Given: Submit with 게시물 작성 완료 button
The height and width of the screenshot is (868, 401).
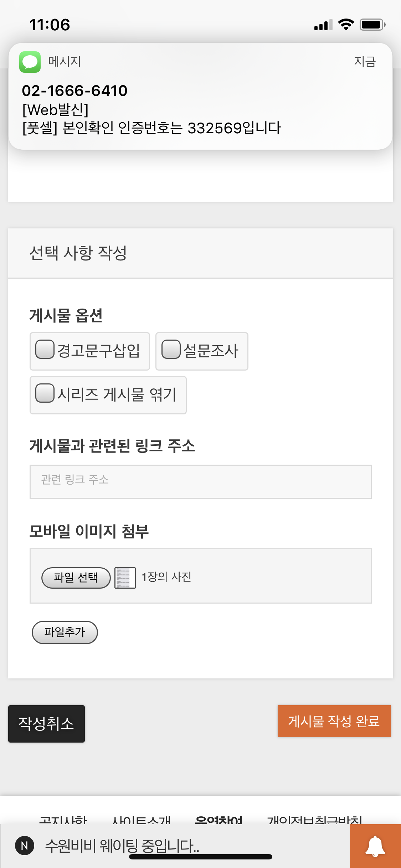Looking at the screenshot, I should [334, 721].
